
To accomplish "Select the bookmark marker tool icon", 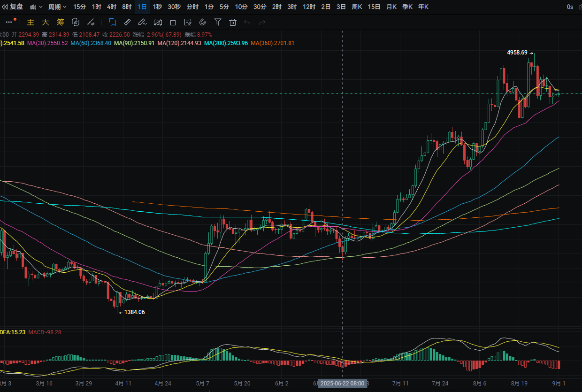I will click(x=113, y=22).
